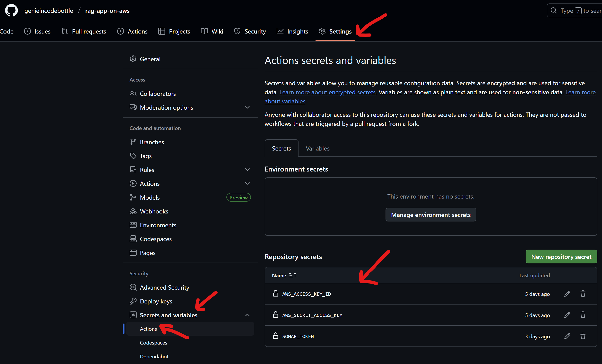
Task: Click pencil icon for AWS_SECRET_ACCESS_KEY
Action: pos(567,315)
